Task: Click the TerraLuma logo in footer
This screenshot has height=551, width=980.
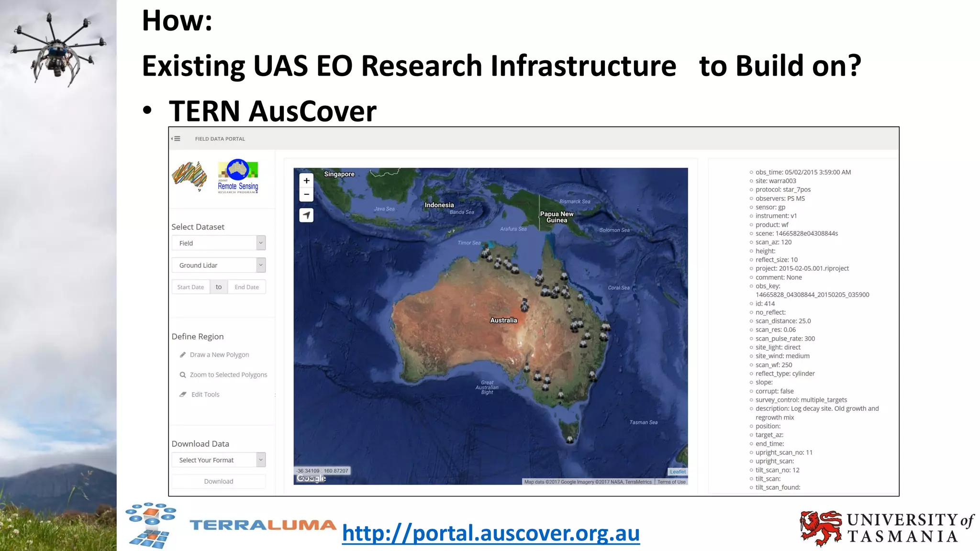Action: tap(231, 525)
